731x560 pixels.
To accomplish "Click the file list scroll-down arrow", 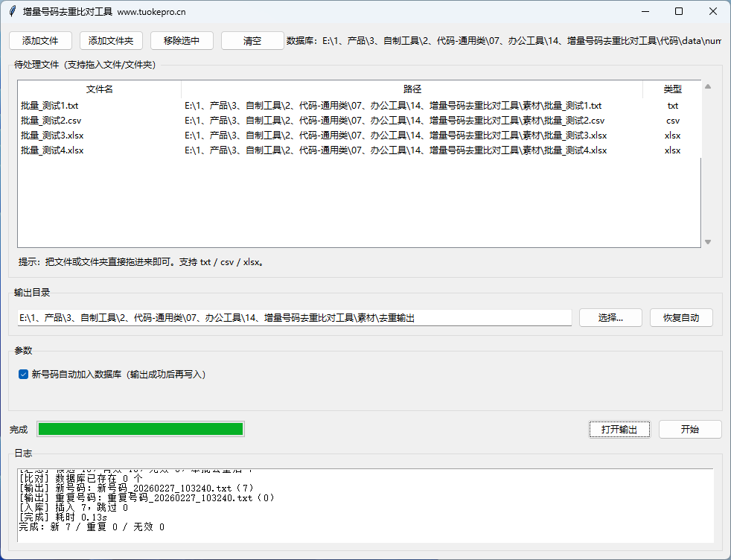I will pyautogui.click(x=708, y=241).
